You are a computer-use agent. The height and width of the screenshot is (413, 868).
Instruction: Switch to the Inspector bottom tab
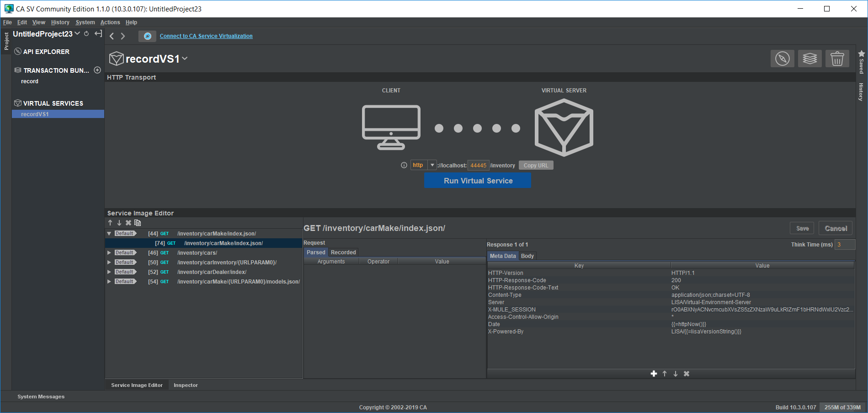coord(186,385)
